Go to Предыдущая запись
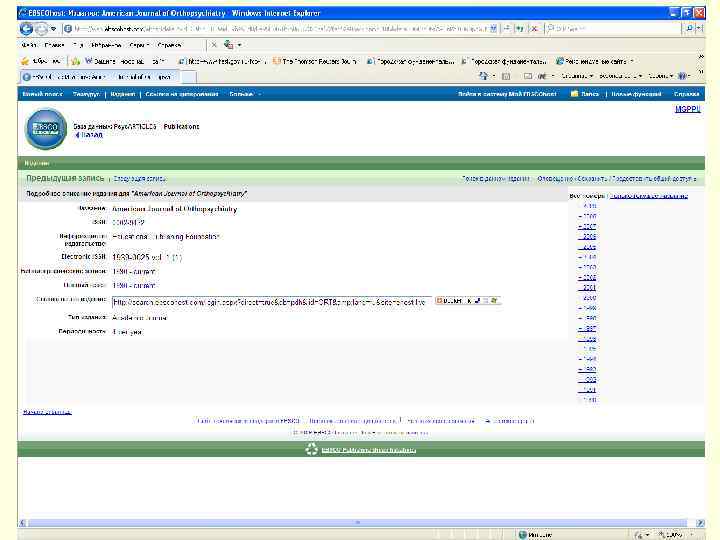Viewport: 720px width, 540px height. [x=65, y=178]
